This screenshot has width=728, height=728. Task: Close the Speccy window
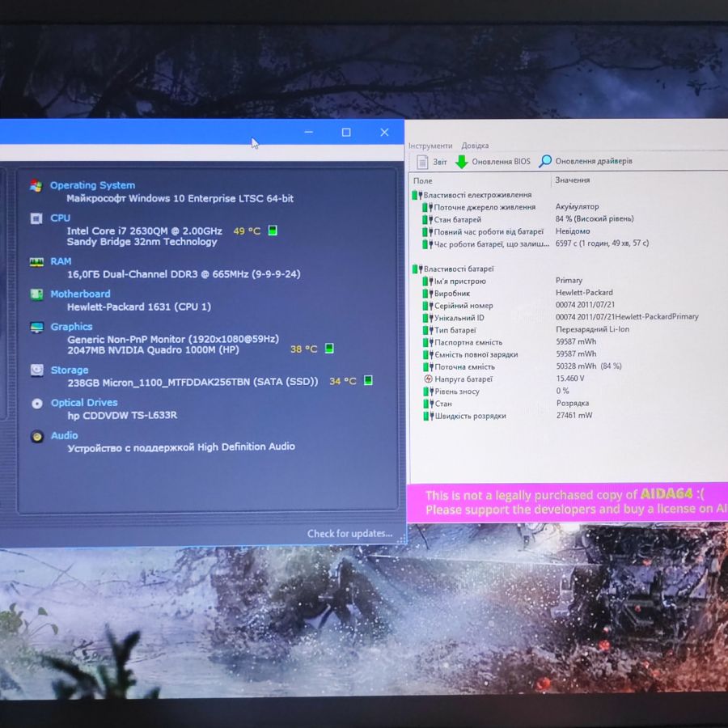384,133
